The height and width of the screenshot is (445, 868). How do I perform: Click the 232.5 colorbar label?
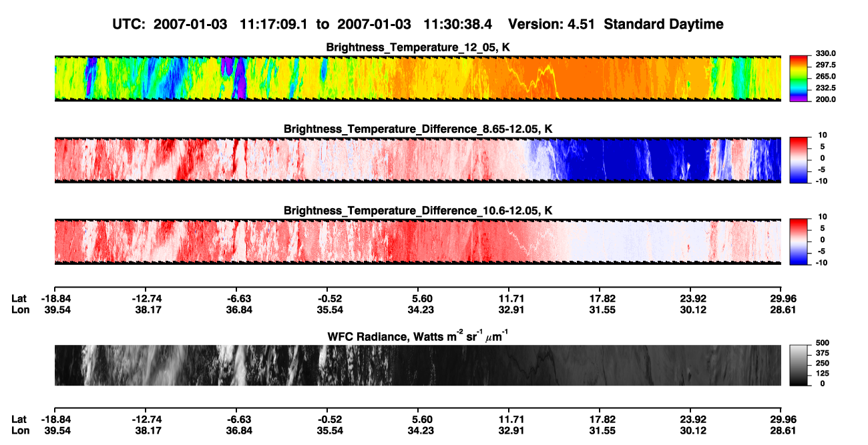click(x=826, y=87)
